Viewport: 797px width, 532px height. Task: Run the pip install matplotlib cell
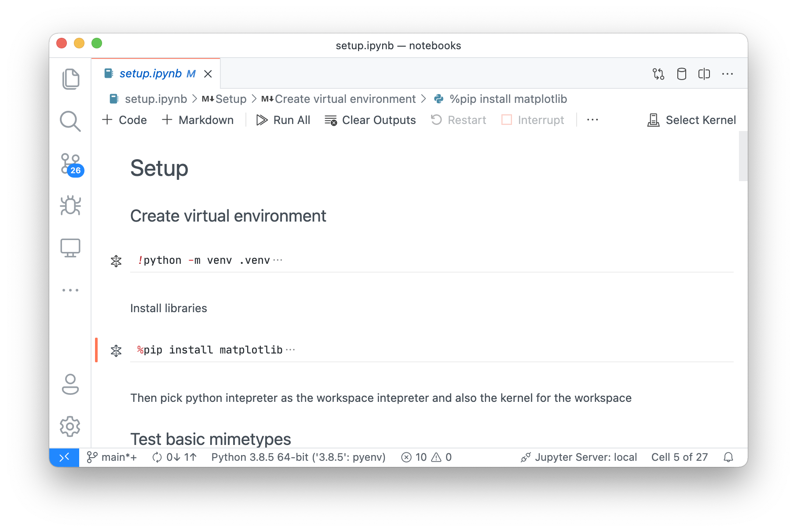pos(116,350)
